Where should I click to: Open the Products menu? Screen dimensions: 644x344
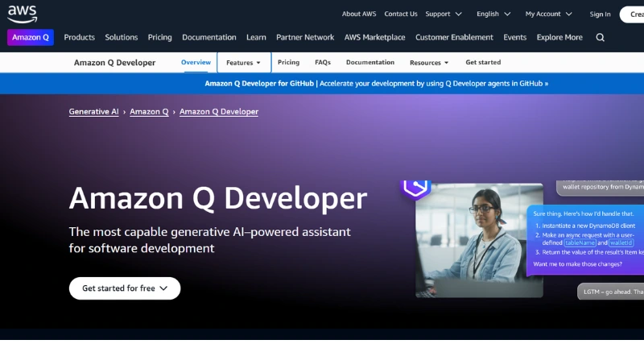click(x=79, y=37)
